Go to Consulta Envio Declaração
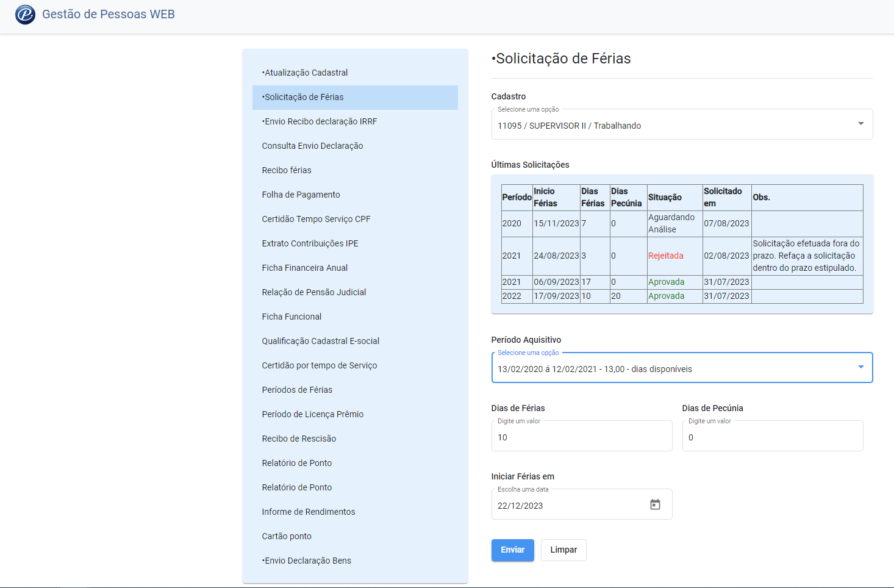This screenshot has height=588, width=894. 355,146
